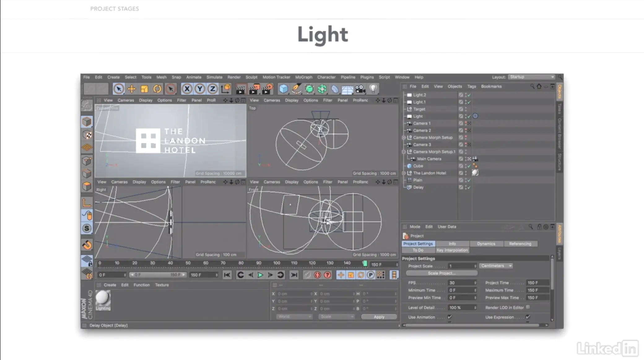Click the Enable Snap magnet icon
Screen dimensions: 644x360
point(87,245)
